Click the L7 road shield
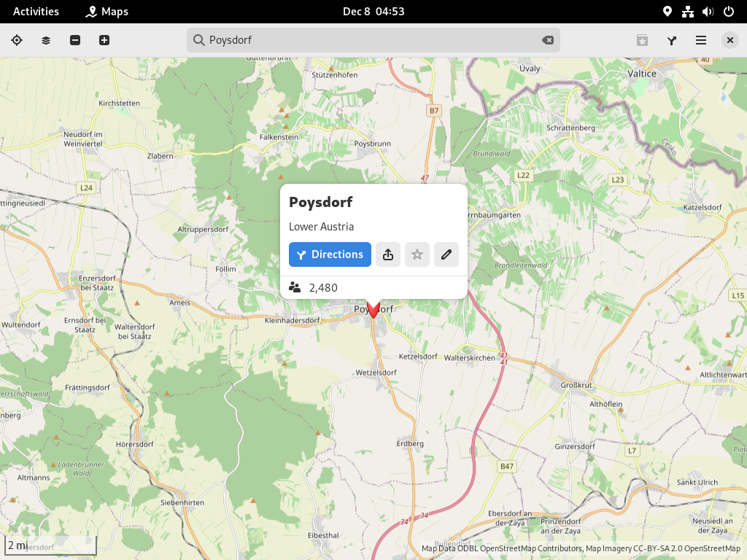This screenshot has height=560, width=747. [x=632, y=451]
